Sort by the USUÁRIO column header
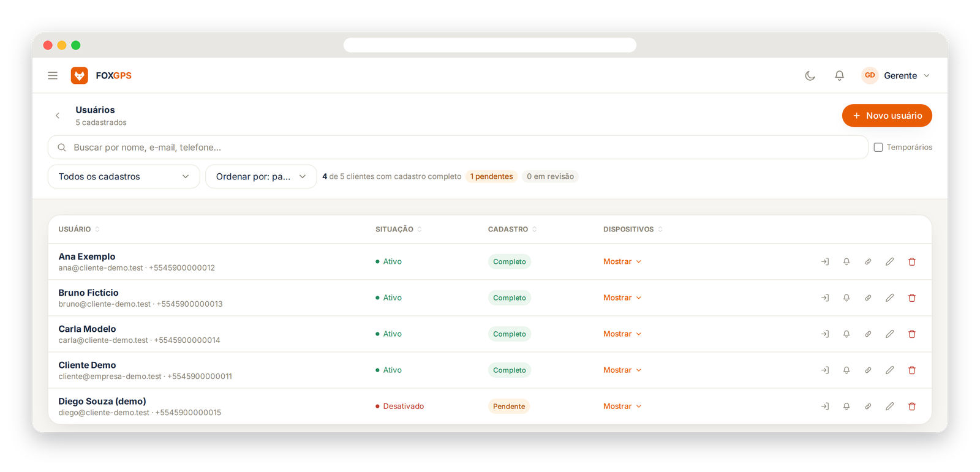 pos(79,230)
